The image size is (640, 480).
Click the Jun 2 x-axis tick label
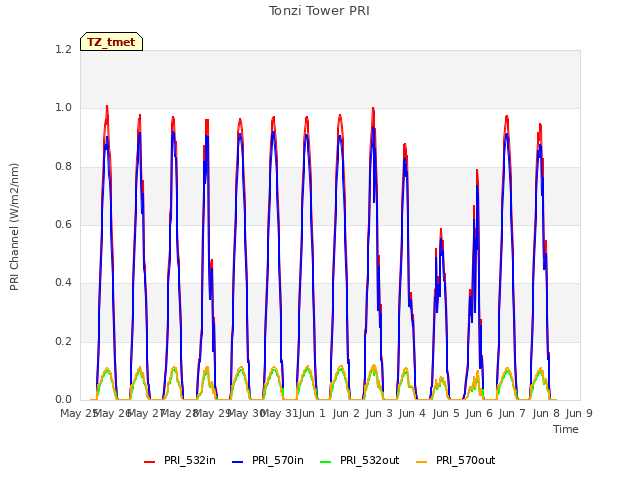click(x=346, y=413)
